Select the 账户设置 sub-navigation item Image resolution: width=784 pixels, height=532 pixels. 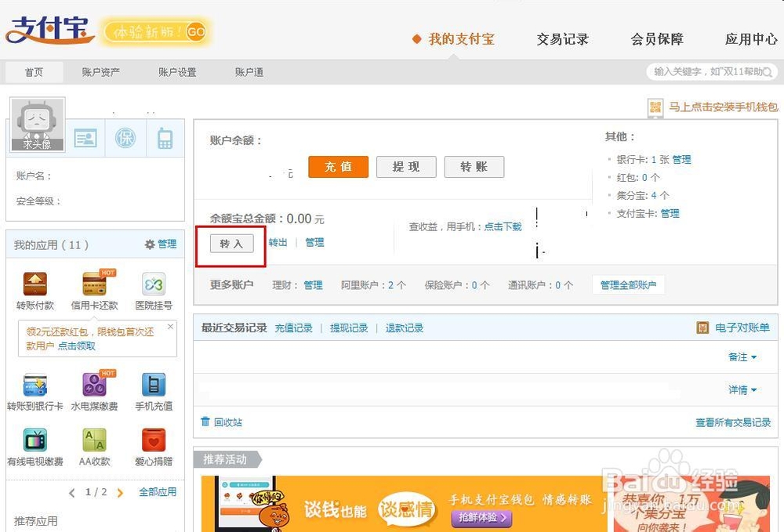(177, 72)
